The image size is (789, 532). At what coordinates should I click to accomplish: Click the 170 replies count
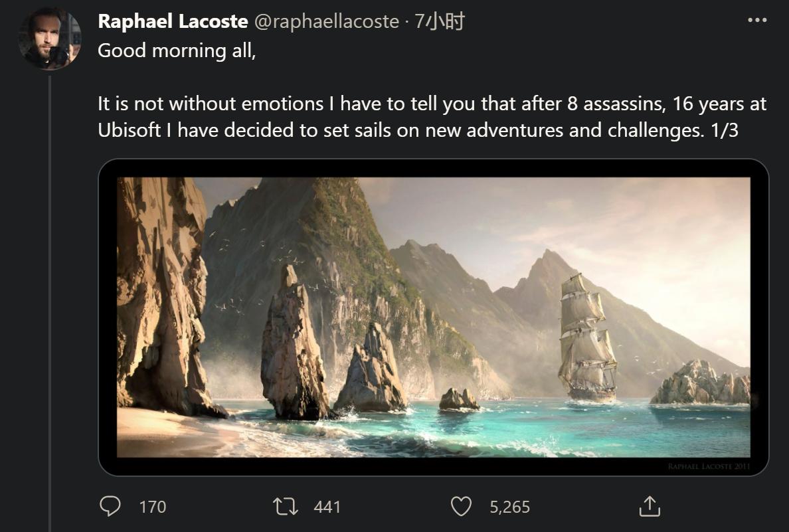tap(153, 507)
